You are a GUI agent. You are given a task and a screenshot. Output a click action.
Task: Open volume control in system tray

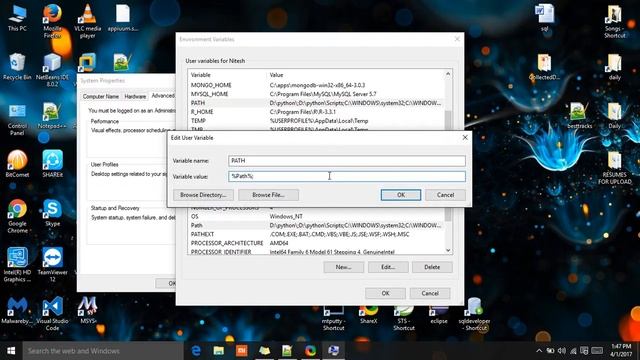coord(562,351)
